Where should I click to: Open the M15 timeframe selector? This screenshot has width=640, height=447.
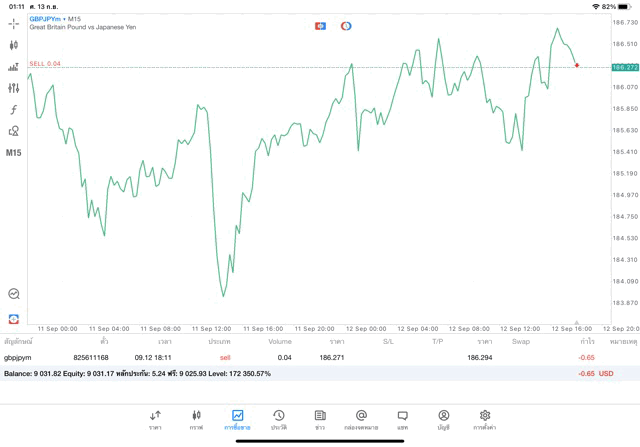pyautogui.click(x=14, y=153)
